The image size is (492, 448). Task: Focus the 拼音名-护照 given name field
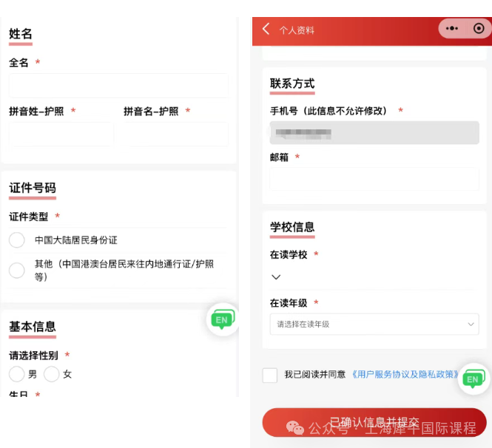pos(176,135)
